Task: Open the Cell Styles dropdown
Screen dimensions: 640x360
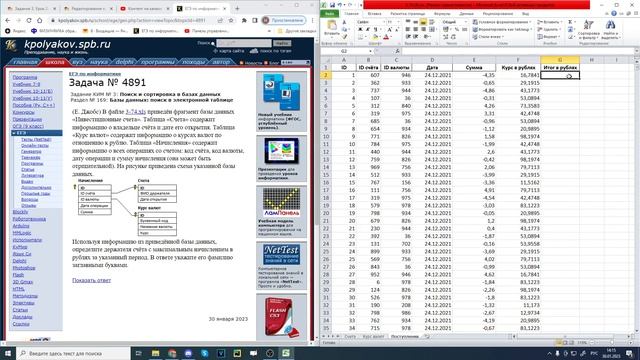Action: (489, 37)
